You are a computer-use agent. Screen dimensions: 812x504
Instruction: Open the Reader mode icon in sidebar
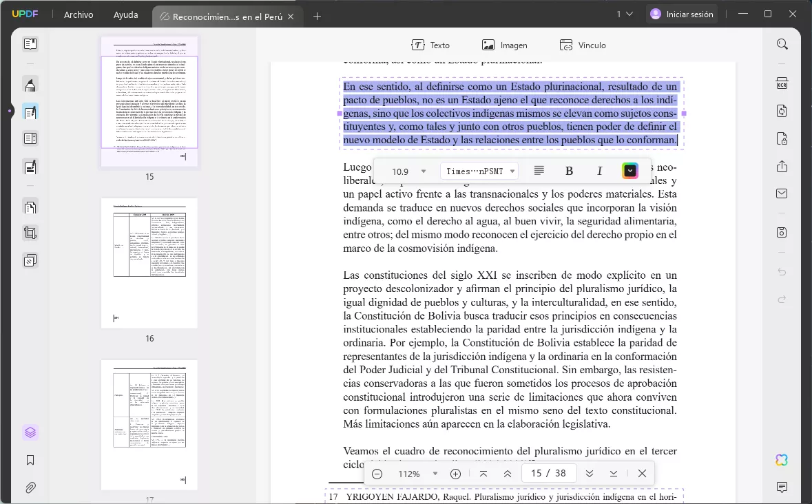coord(30,45)
